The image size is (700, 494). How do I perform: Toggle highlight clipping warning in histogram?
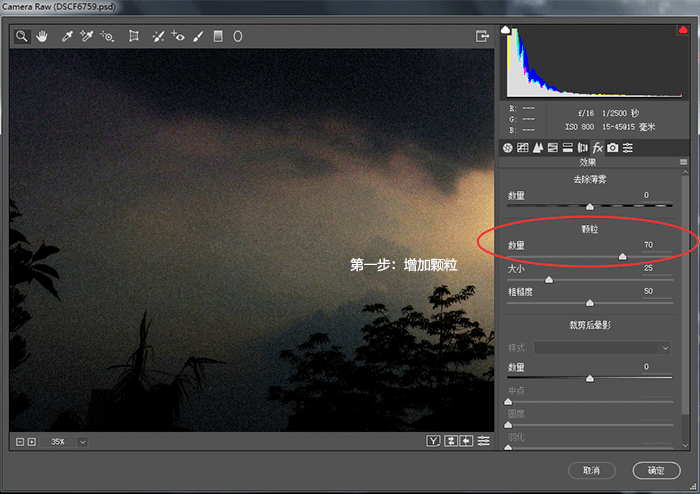(x=683, y=30)
